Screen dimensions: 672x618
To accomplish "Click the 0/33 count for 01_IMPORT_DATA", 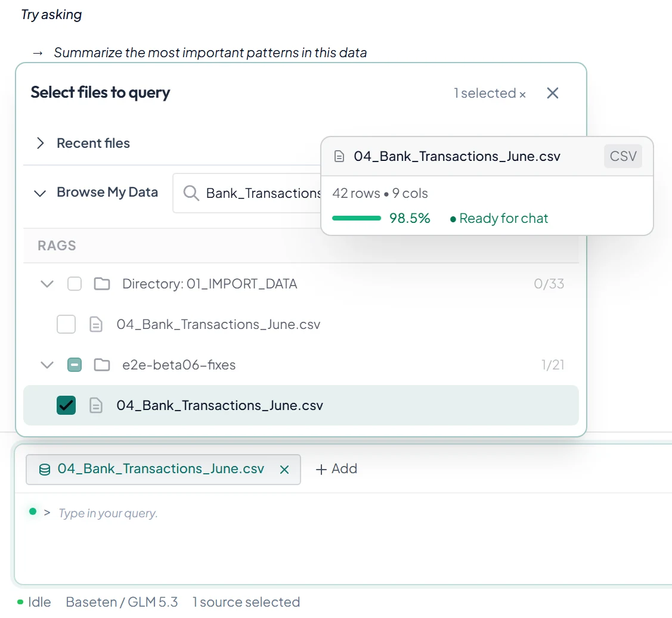I will coord(549,284).
